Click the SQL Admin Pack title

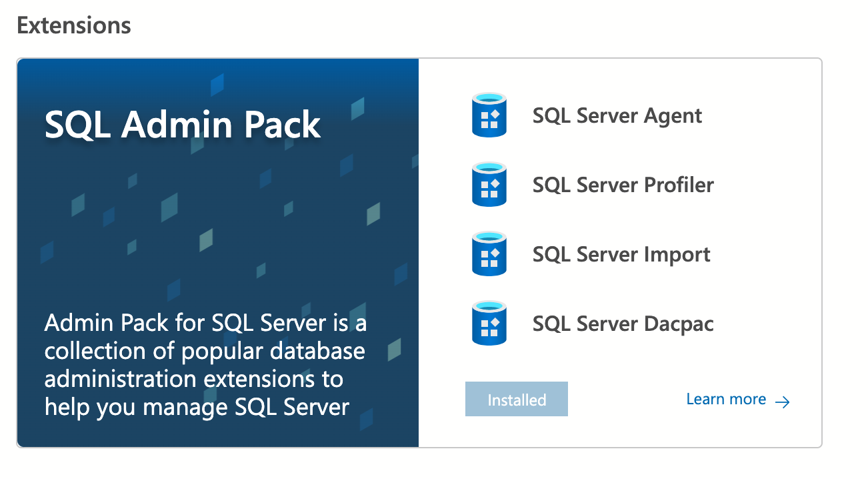pos(183,124)
